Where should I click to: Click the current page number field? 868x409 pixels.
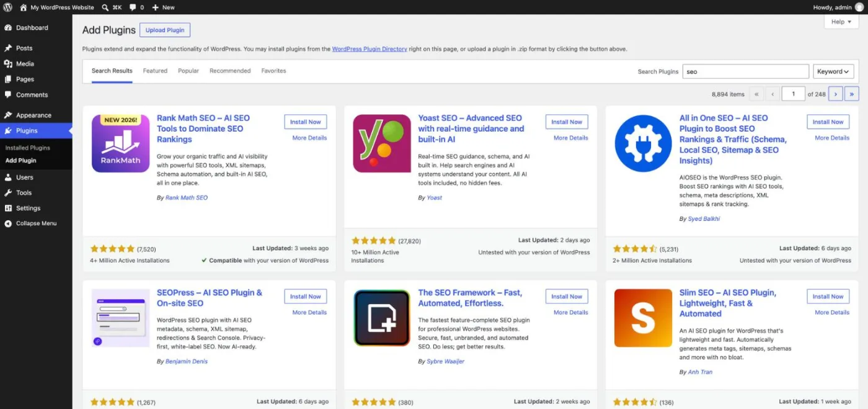(793, 94)
